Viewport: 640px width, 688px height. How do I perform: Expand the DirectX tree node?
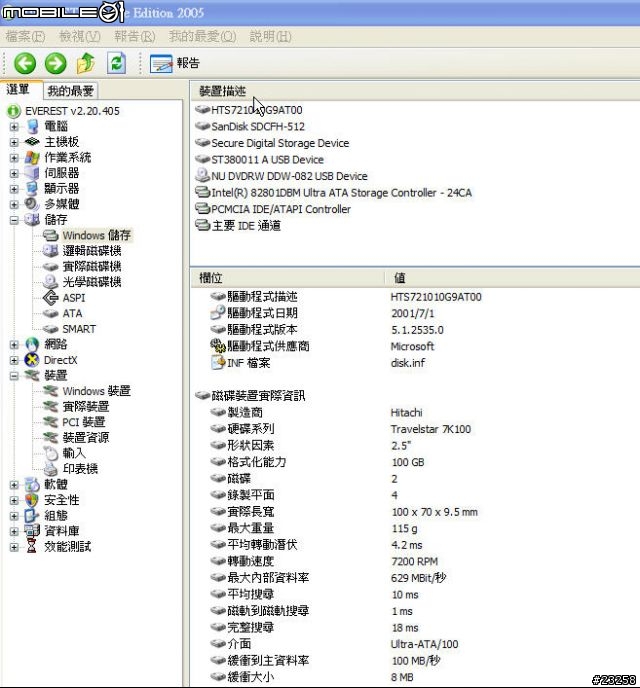click(x=14, y=360)
